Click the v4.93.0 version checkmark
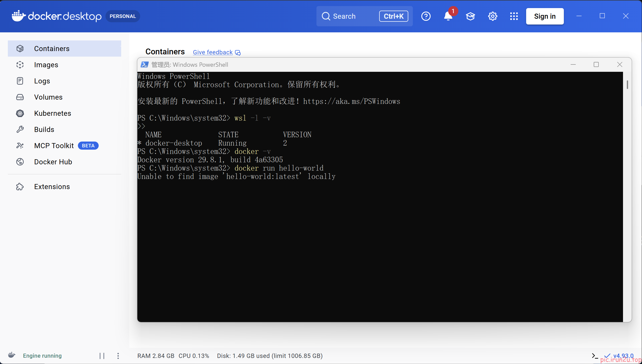 point(607,356)
